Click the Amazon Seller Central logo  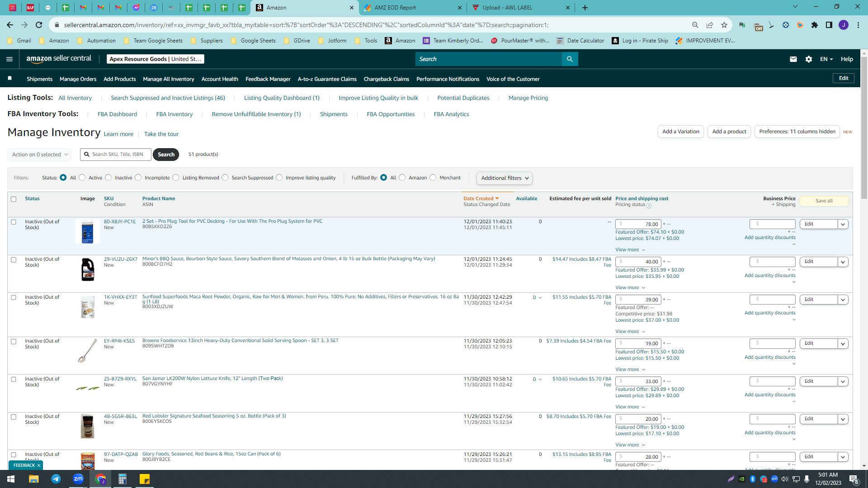[x=59, y=59]
